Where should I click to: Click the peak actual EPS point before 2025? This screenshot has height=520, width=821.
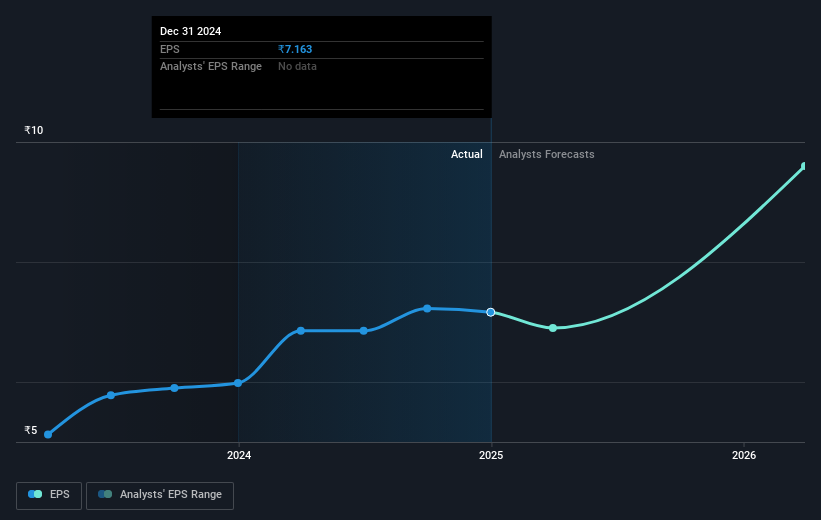coord(427,308)
